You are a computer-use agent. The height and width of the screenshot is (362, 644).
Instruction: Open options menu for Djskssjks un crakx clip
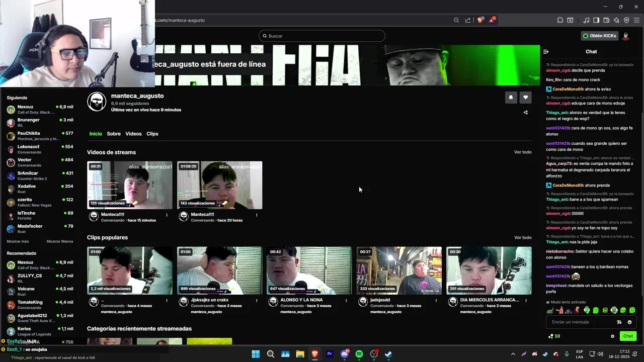pos(257,300)
